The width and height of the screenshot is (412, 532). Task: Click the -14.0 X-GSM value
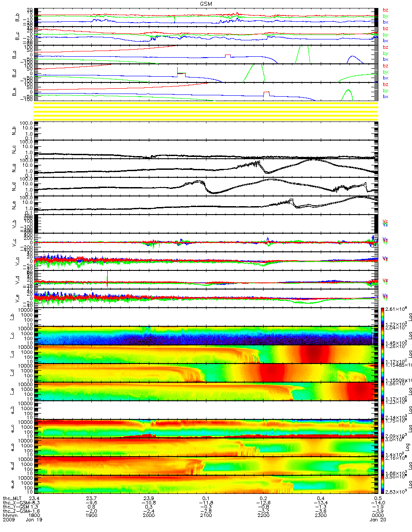(377, 502)
